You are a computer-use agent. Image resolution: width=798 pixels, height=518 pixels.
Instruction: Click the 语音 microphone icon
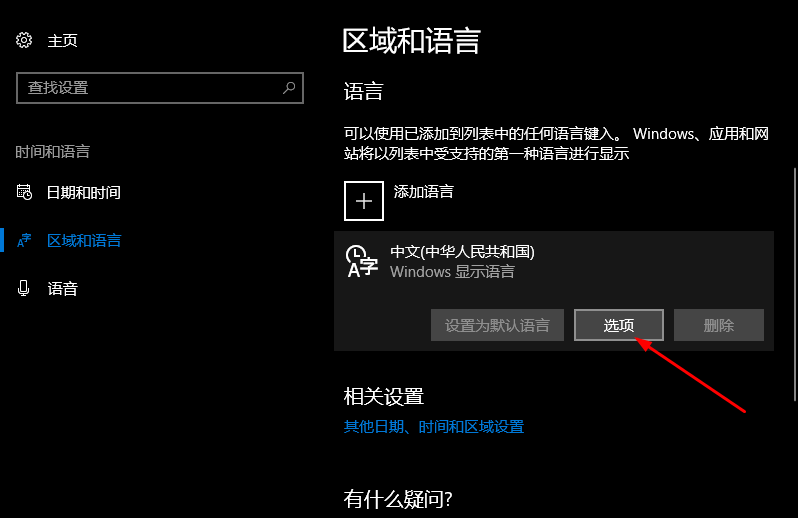click(x=23, y=289)
